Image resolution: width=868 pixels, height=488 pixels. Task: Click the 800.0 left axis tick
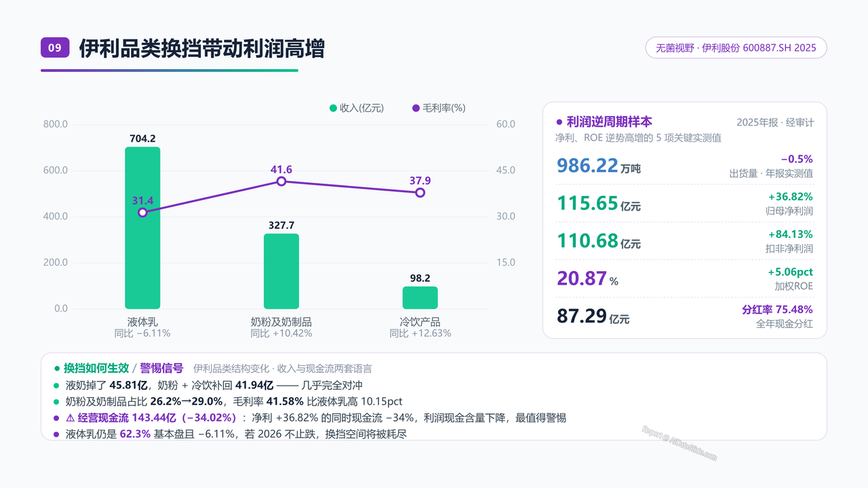(56, 124)
